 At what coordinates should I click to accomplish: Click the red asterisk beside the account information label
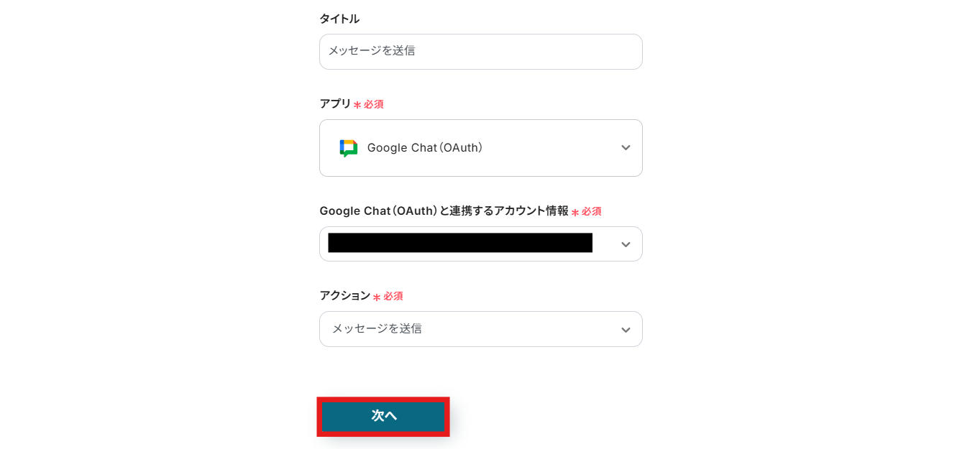(x=575, y=212)
